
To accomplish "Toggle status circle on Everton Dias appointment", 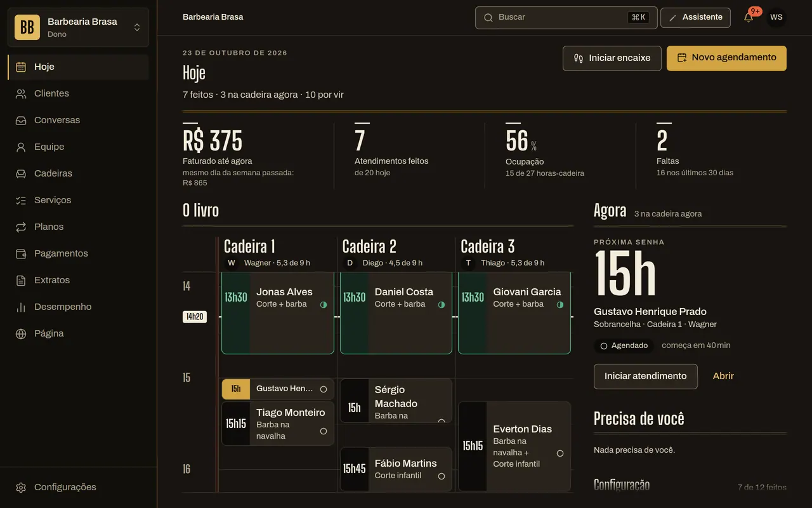I will (560, 453).
